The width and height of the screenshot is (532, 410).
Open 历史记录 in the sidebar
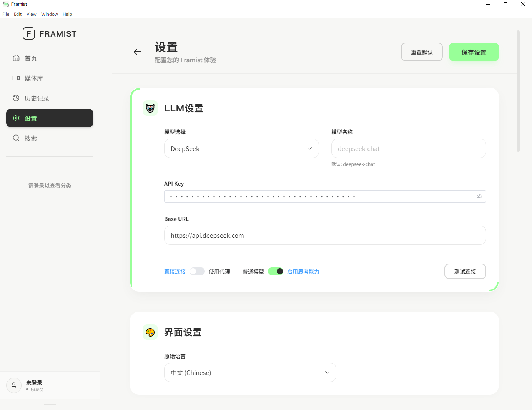click(x=50, y=98)
